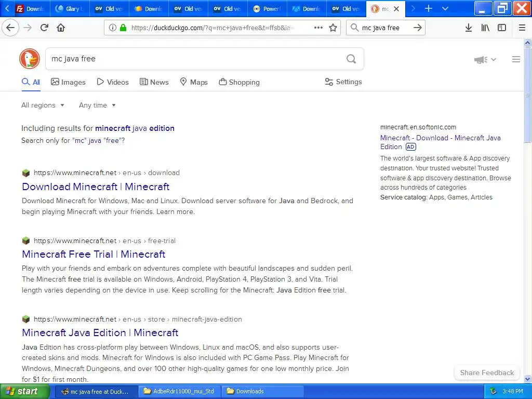Switch to Downloads taskbar folder

(x=263, y=391)
